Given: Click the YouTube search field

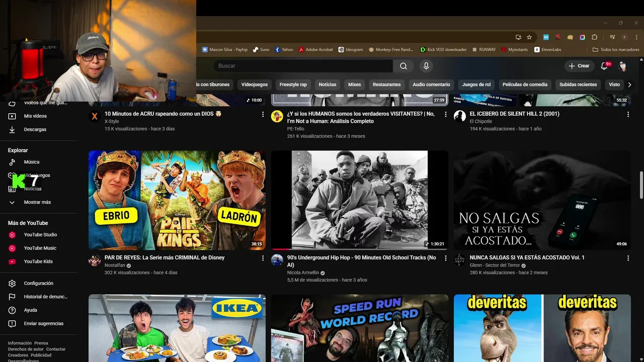Looking at the screenshot, I should (303, 66).
